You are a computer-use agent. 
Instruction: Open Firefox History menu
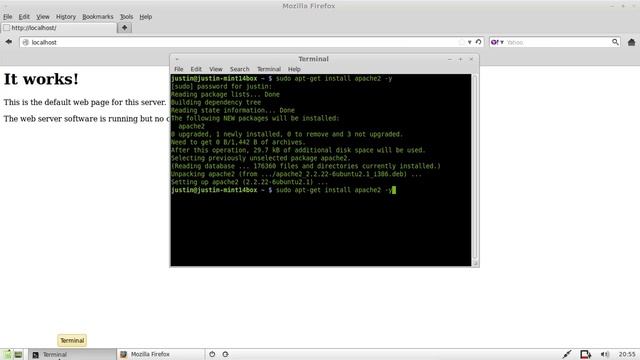pyautogui.click(x=66, y=17)
